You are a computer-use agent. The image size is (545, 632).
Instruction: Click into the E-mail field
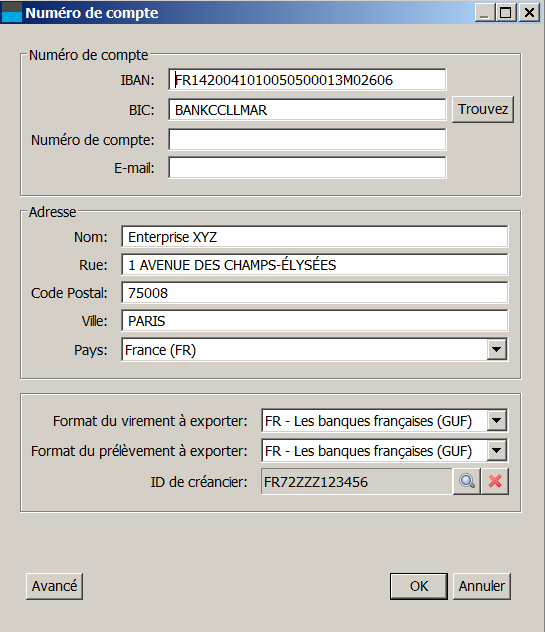307,168
